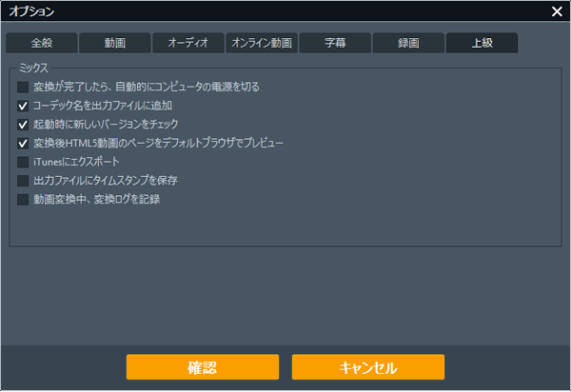Click the キャンセル button
Screen dimensions: 571x392
367,367
